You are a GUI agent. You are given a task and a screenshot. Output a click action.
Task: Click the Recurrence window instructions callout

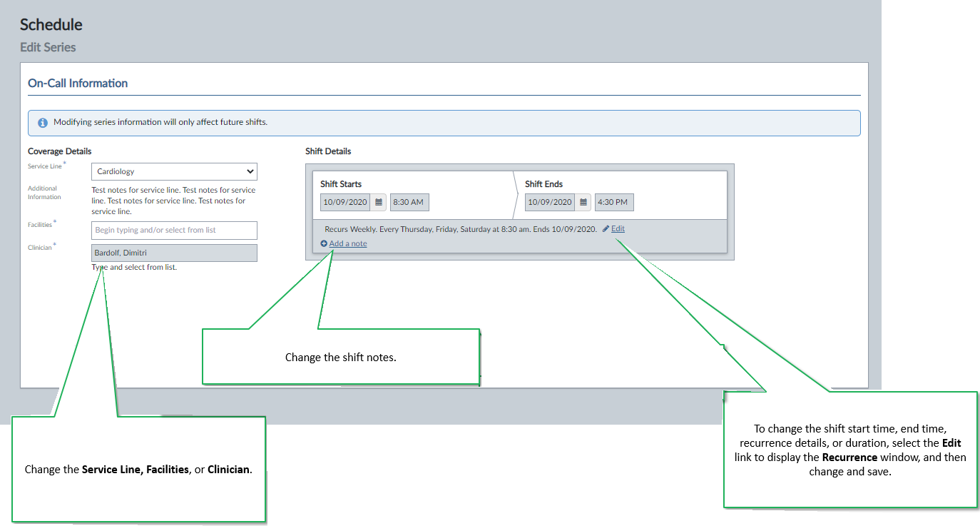pos(850,450)
